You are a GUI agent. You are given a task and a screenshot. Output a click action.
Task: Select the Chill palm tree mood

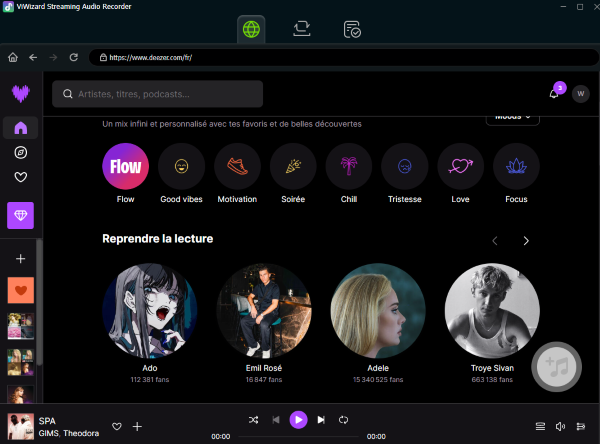pyautogui.click(x=349, y=166)
